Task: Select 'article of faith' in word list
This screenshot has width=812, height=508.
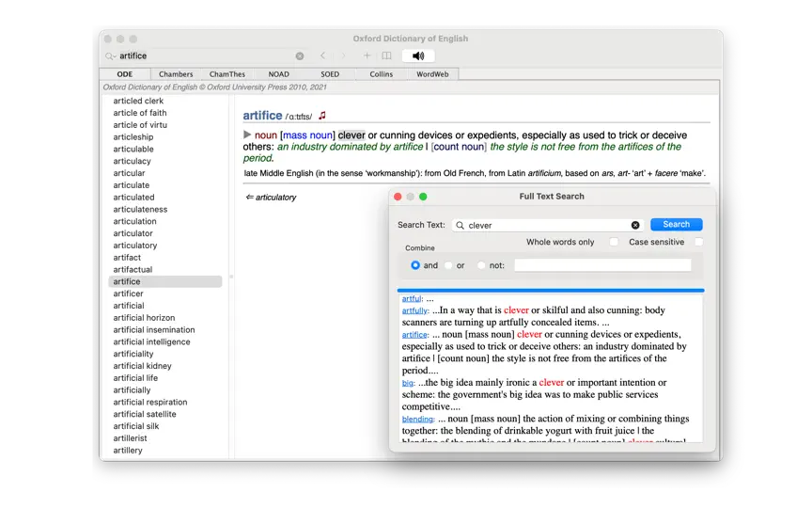Action: click(x=140, y=113)
